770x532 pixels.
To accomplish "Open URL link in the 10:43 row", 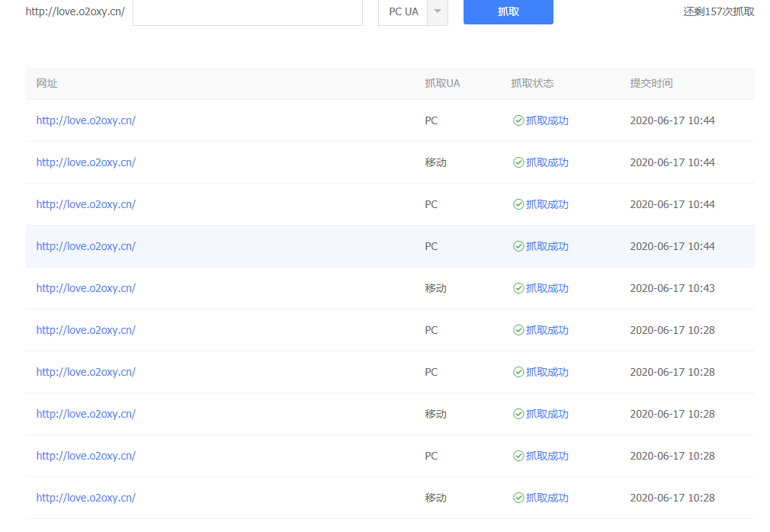I will tap(86, 288).
